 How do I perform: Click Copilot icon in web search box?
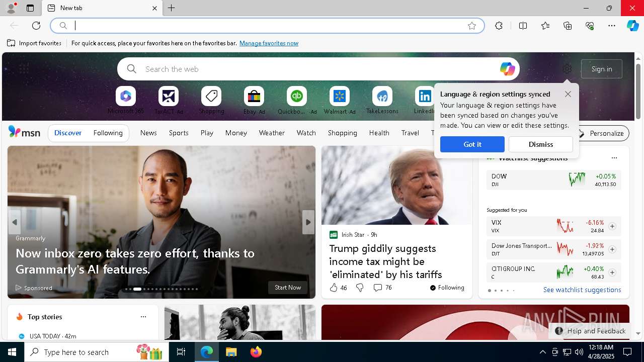pos(507,69)
